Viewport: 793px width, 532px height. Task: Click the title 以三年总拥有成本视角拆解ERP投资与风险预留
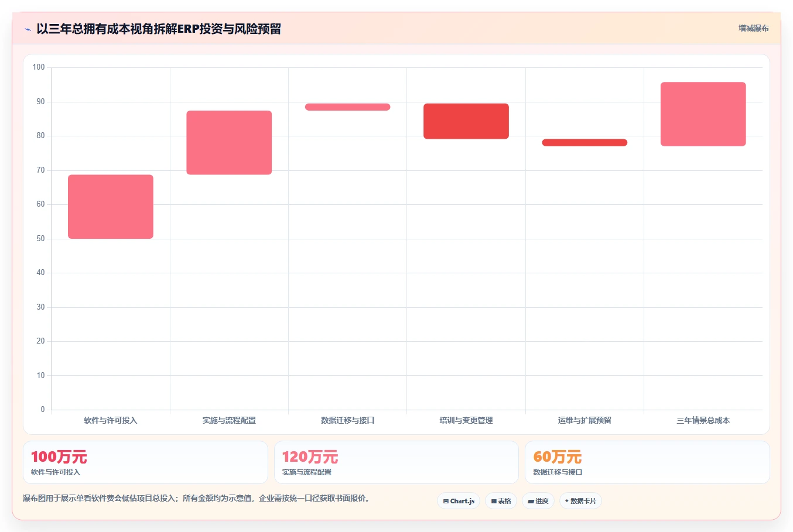[159, 29]
